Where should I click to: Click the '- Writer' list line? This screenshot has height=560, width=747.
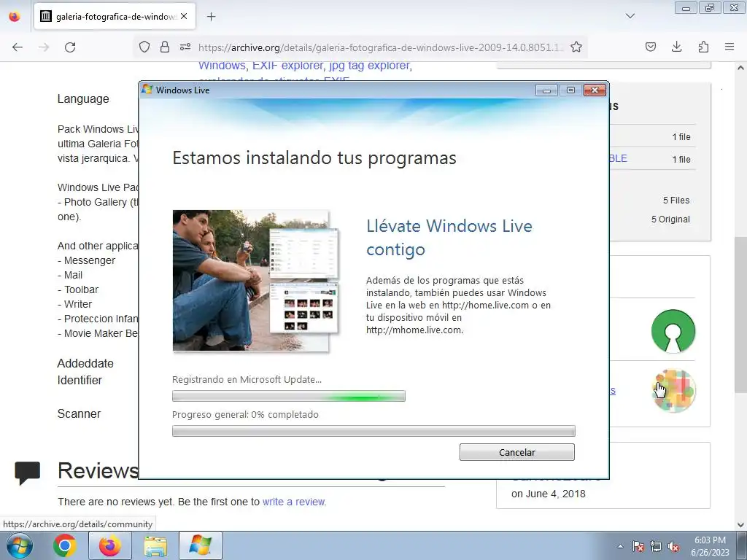[x=75, y=304]
